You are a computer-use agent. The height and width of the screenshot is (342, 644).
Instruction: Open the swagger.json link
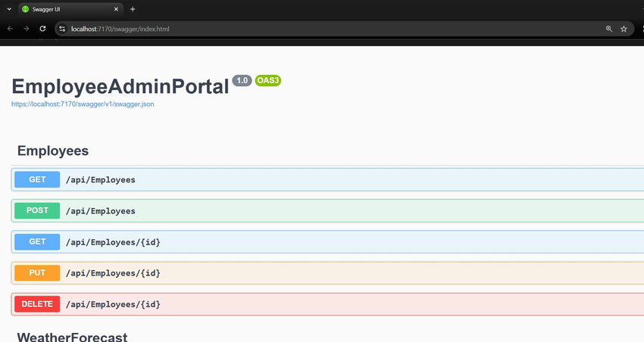(x=83, y=104)
